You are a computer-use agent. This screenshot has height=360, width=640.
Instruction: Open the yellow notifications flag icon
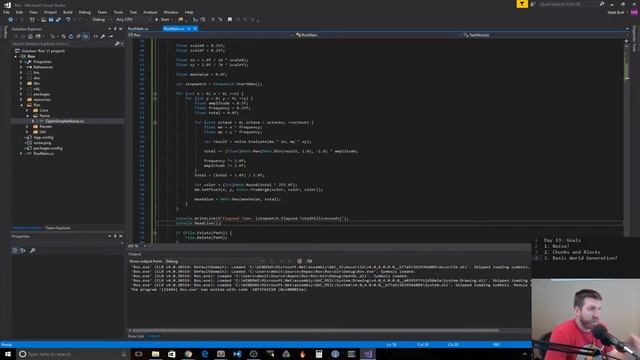click(522, 4)
